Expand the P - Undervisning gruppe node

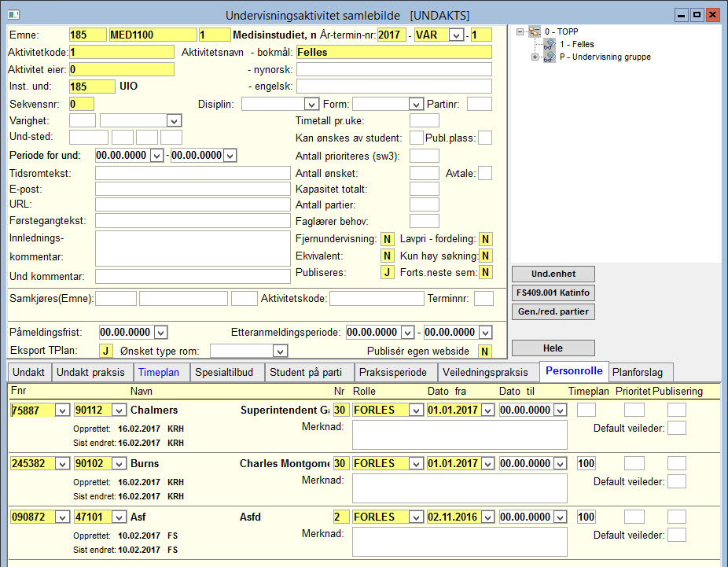(535, 57)
